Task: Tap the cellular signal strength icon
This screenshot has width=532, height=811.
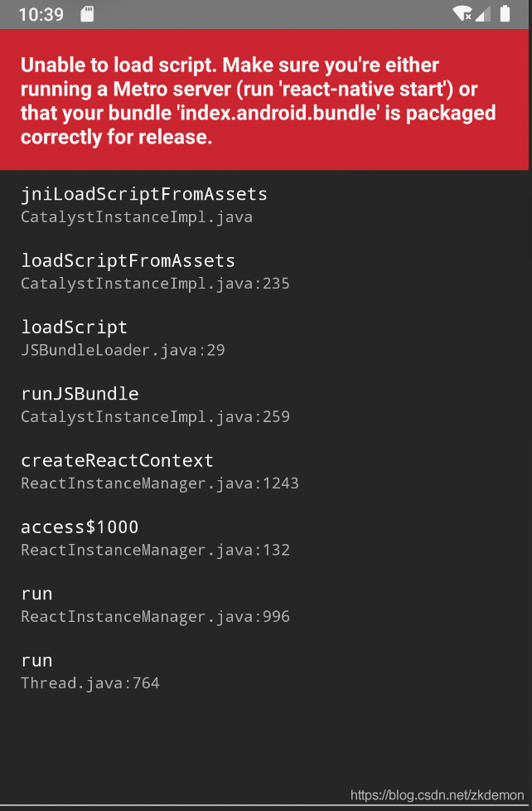Action: (483, 14)
